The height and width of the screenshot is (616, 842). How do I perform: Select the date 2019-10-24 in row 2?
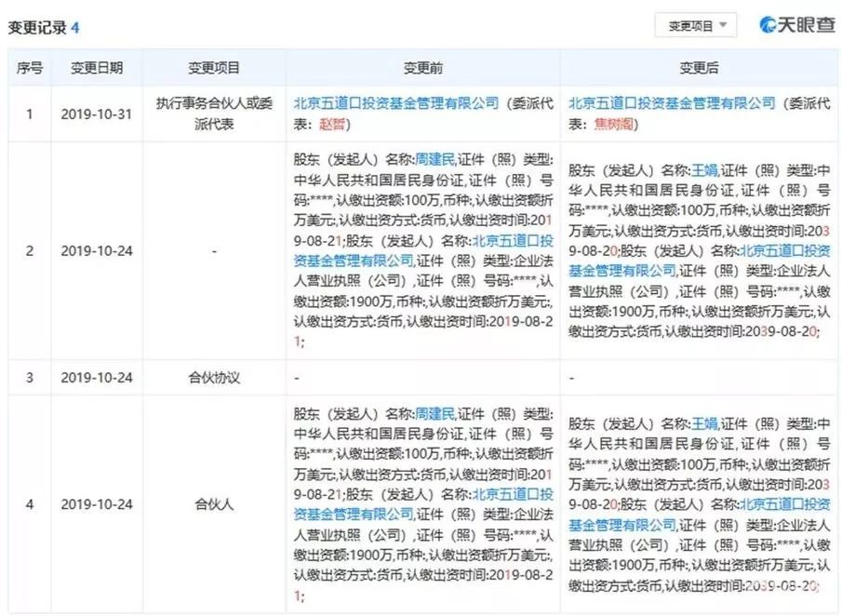pyautogui.click(x=97, y=251)
